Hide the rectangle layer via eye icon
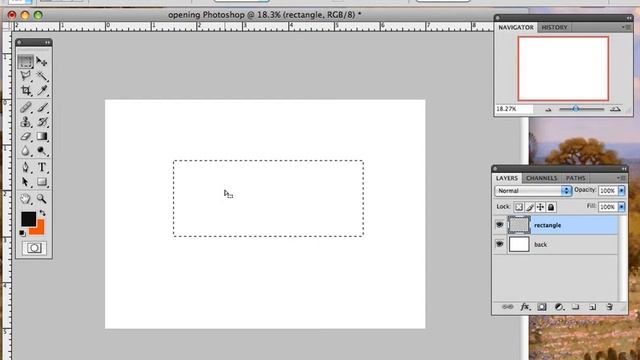Viewport: 640px width, 360px height. 500,225
